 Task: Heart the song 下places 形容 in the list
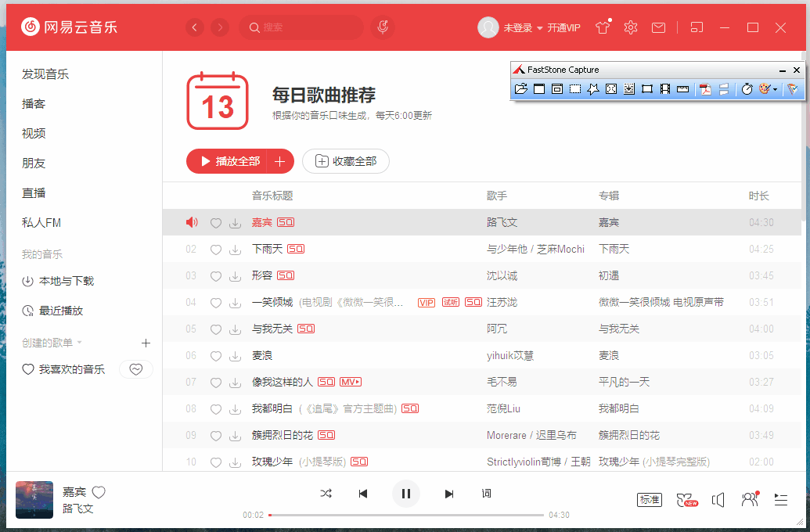click(216, 275)
